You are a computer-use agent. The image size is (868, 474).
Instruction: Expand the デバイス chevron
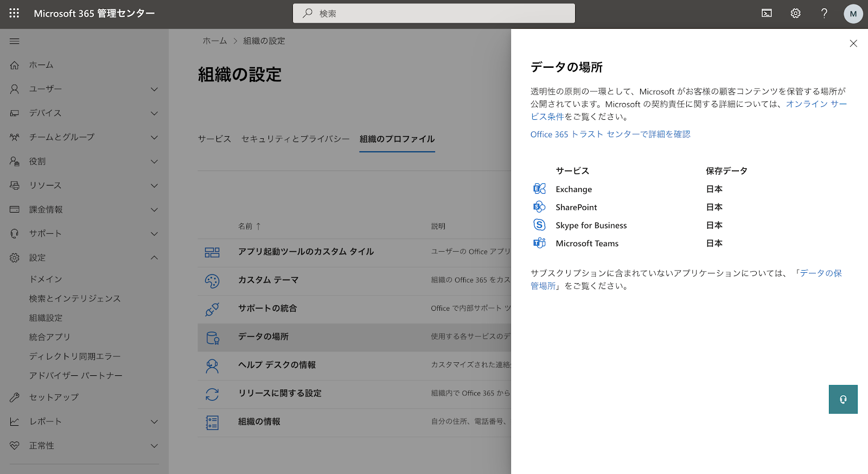(155, 113)
